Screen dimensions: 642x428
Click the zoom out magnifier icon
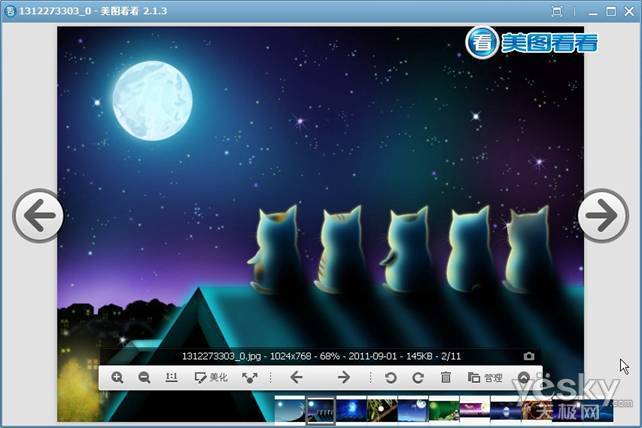pyautogui.click(x=144, y=378)
